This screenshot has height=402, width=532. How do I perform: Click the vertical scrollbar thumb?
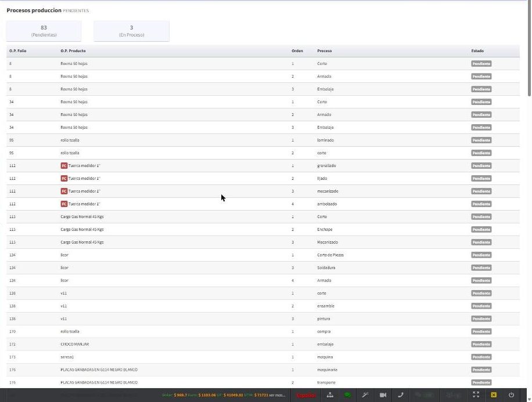pyautogui.click(x=529, y=48)
